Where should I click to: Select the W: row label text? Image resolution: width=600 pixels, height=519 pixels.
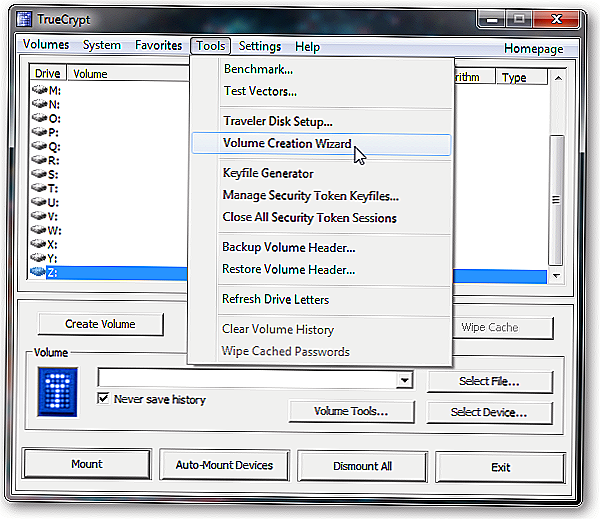coord(54,230)
